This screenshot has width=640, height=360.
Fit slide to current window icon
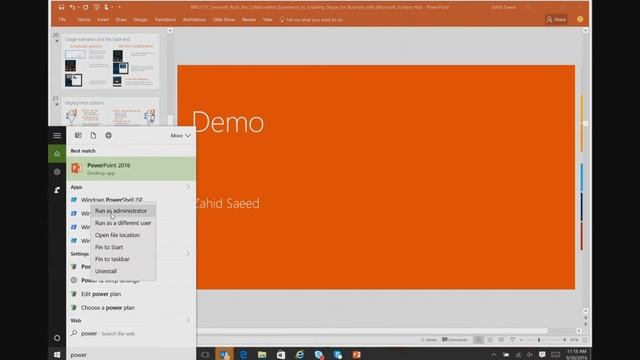584,340
